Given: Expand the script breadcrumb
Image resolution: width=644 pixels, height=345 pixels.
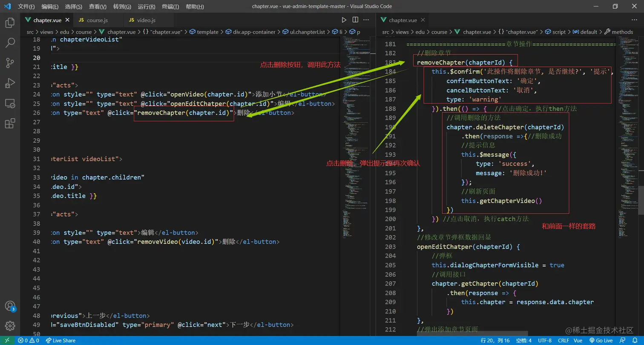Looking at the screenshot, I should coord(555,32).
